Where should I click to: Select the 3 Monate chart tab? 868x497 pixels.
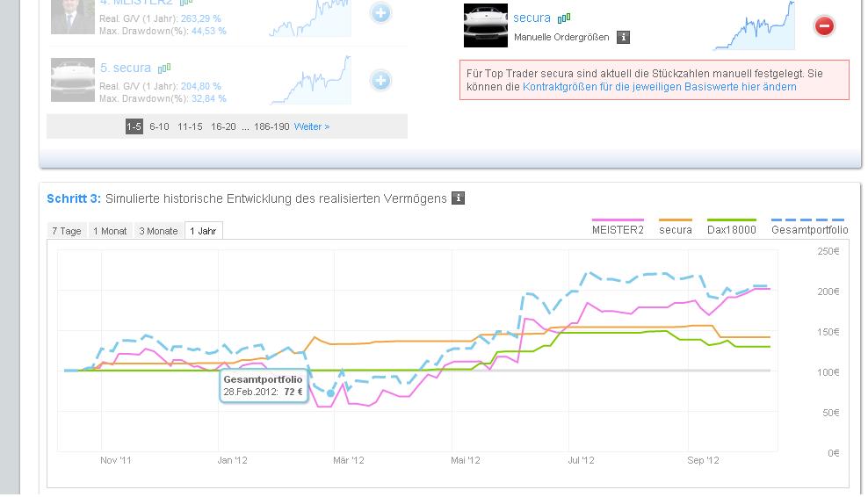[158, 231]
